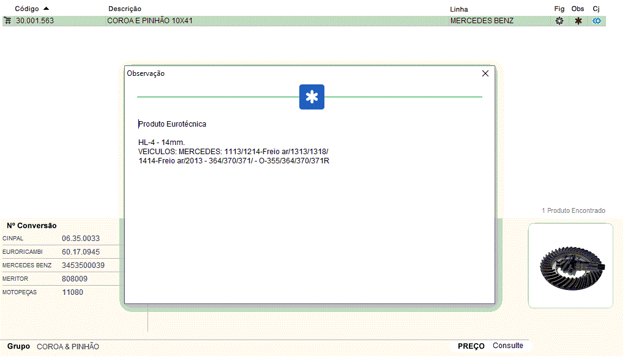The width and height of the screenshot is (628, 364).
Task: Select MERCEDES BENZ conversion number 3453500039
Action: 83,266
